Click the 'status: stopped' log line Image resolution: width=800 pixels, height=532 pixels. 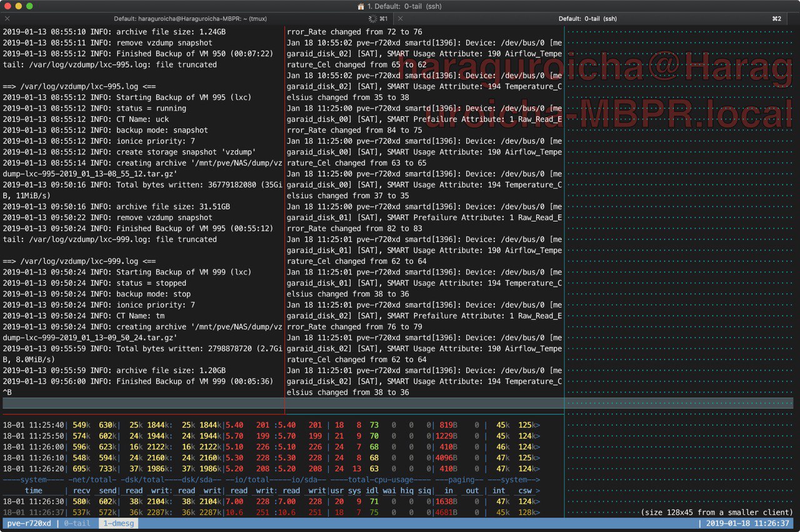[x=94, y=283]
